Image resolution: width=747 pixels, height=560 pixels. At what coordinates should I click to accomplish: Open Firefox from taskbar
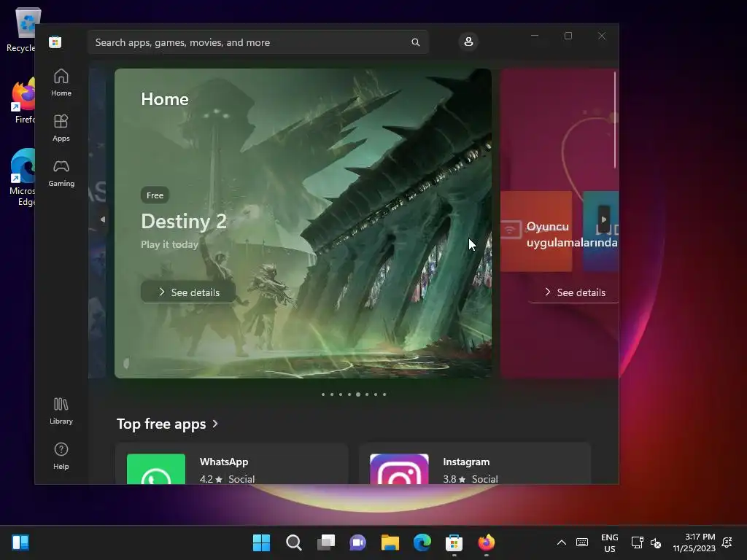pyautogui.click(x=487, y=542)
